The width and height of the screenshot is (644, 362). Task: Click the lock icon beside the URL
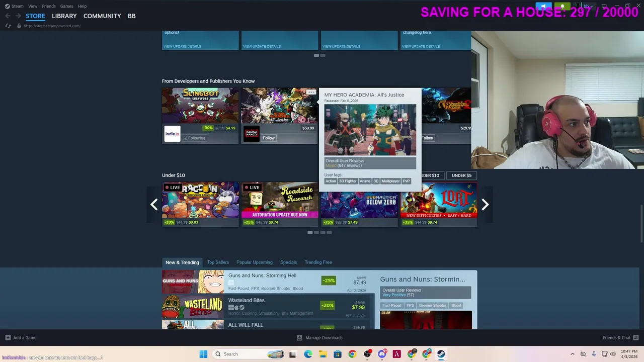click(x=19, y=26)
